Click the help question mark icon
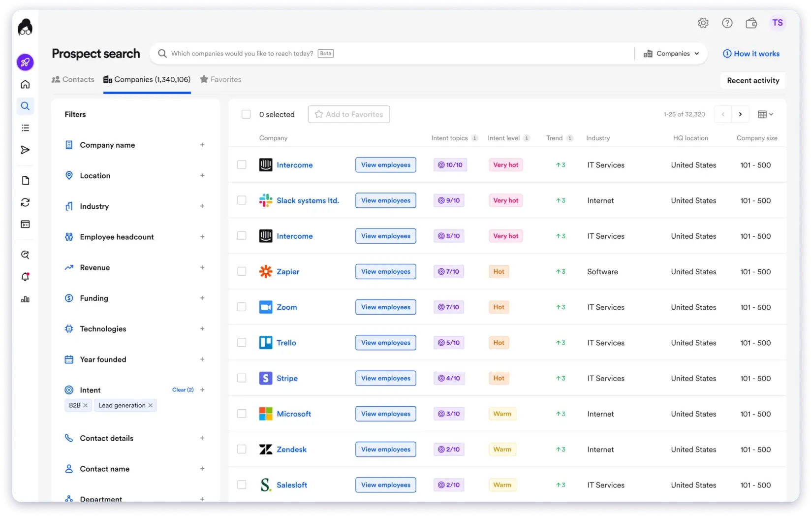 pos(727,23)
